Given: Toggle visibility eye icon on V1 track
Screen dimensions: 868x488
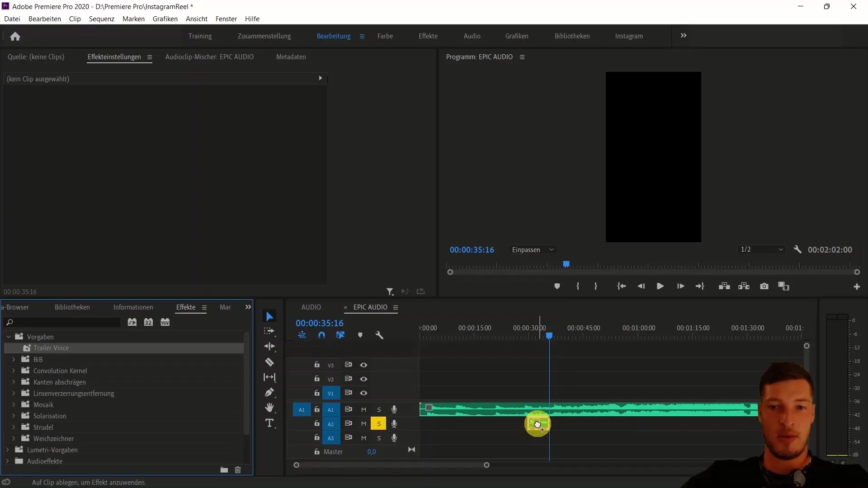Looking at the screenshot, I should pos(363,393).
